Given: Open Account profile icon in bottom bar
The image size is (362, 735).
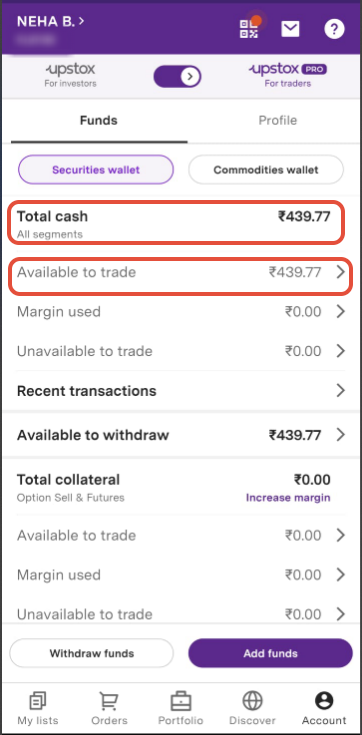Looking at the screenshot, I should pyautogui.click(x=324, y=708).
